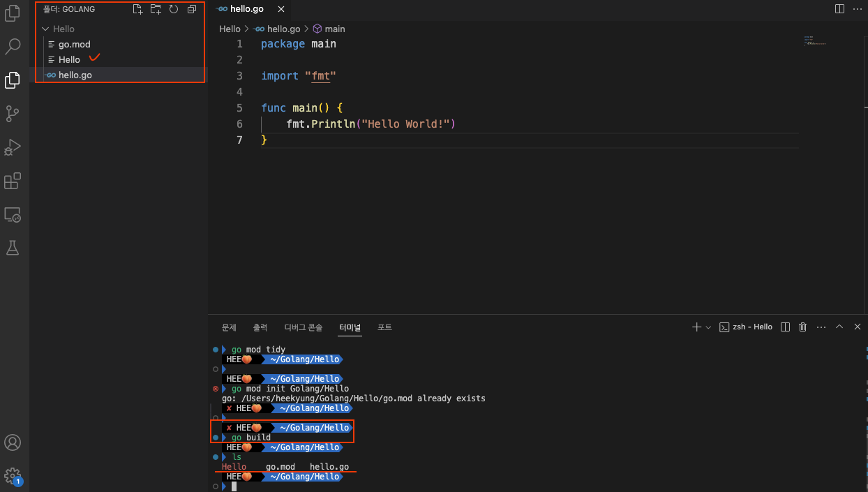Click 'go.mod already exists' error line
Viewport: 868px width, 492px height.
pos(354,398)
